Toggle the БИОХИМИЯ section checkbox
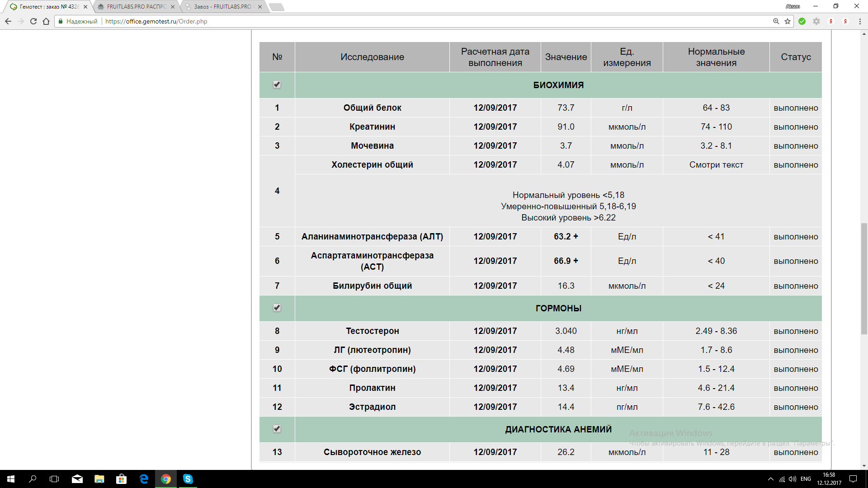 tap(277, 84)
